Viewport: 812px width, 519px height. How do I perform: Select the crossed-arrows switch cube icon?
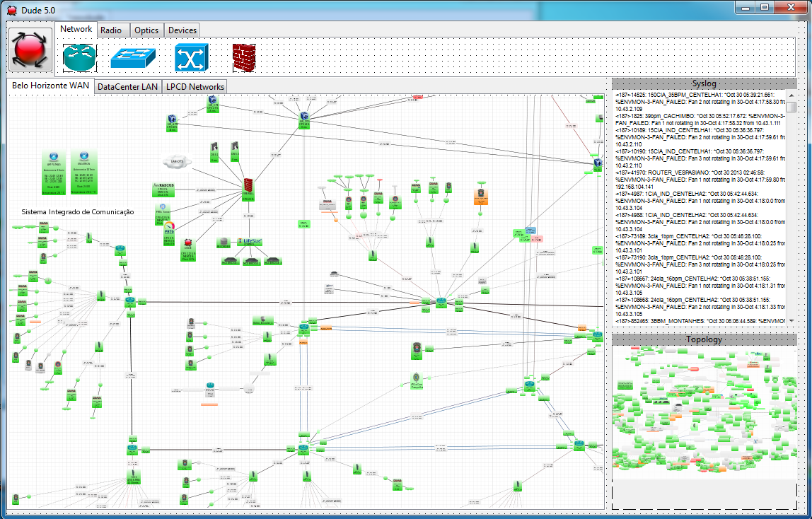coord(191,57)
